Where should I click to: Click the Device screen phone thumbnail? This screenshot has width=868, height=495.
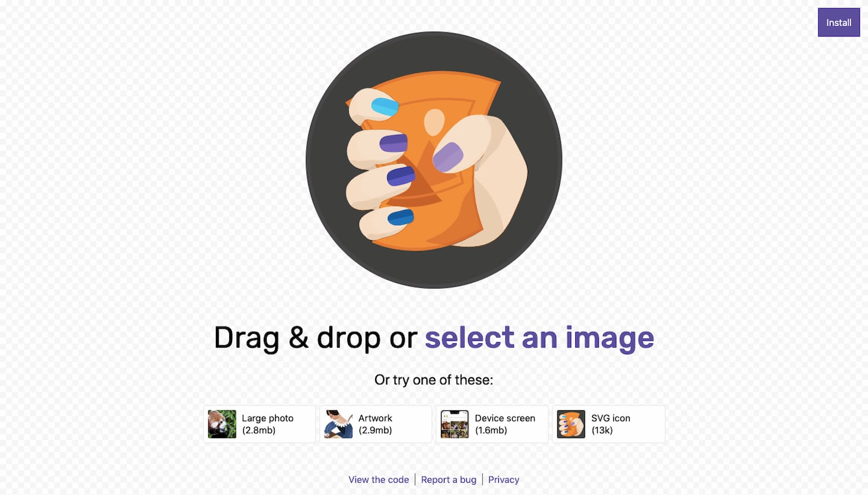(455, 424)
